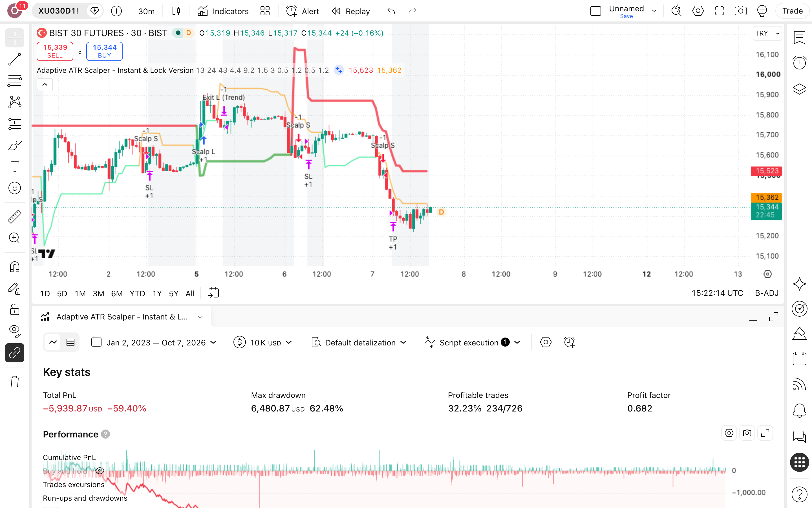This screenshot has height=508, width=812.
Task: Switch to the list of trades table view
Action: pos(70,342)
